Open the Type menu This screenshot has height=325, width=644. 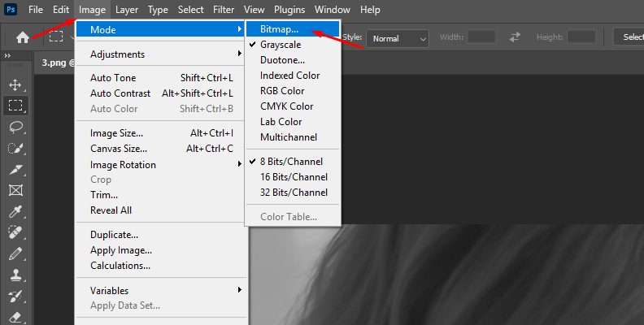tap(158, 10)
